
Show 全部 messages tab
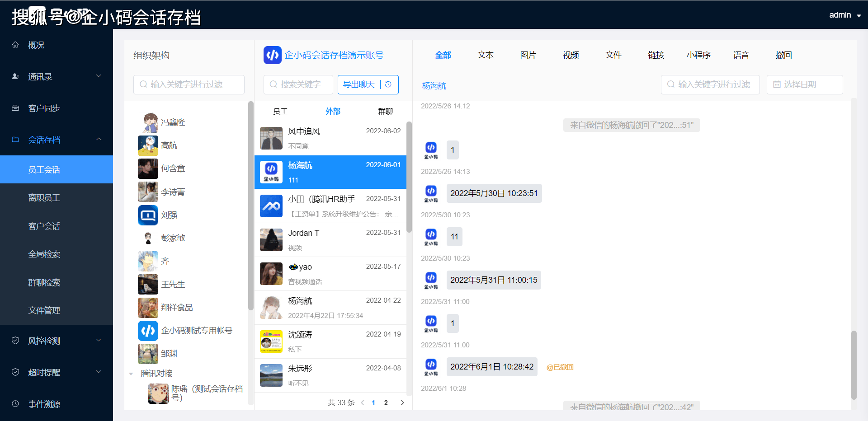443,55
